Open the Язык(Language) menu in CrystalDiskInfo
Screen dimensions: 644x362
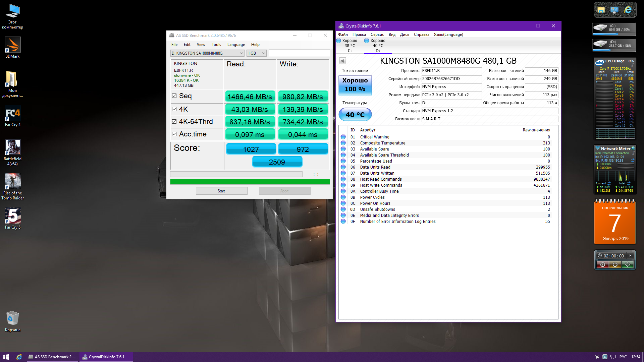click(x=448, y=35)
